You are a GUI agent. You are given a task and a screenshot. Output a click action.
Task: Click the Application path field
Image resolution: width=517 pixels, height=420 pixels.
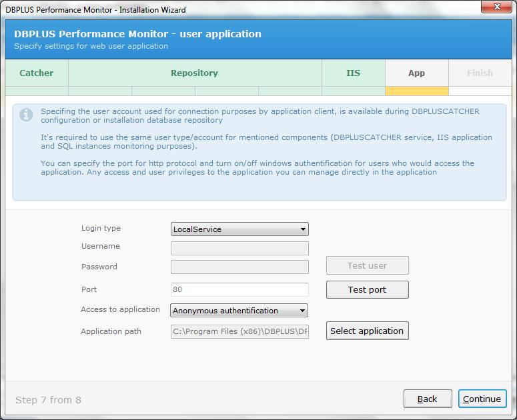point(239,331)
